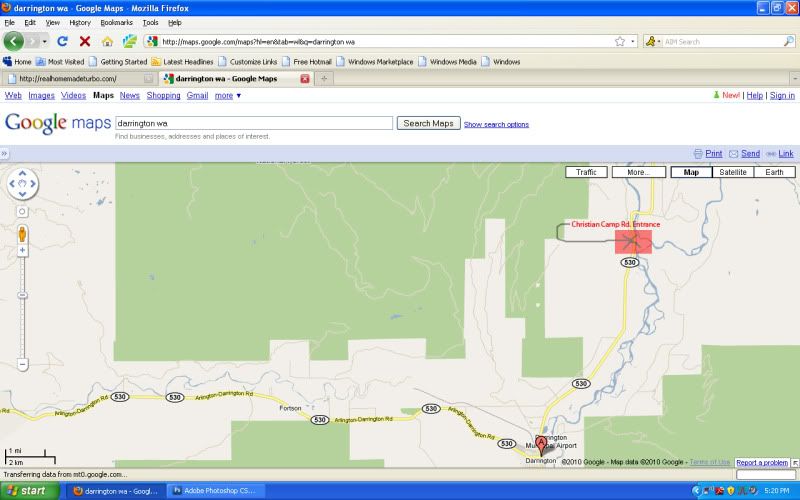This screenshot has width=800, height=500.
Task: Click the zoom slider handle
Action: click(x=22, y=295)
